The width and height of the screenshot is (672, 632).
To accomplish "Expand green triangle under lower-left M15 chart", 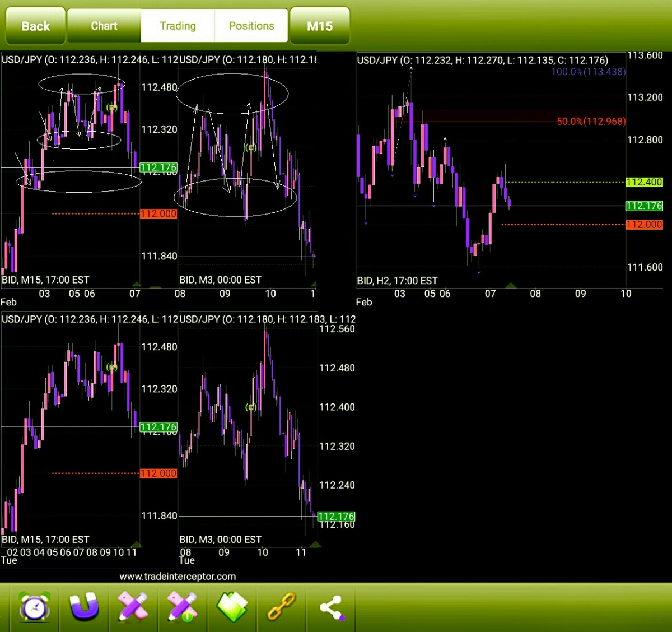I will 136,544.
